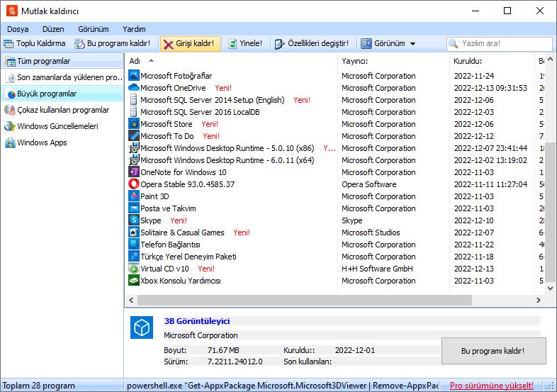
Task: Select the 'Büyük programlar' category
Action: click(62, 94)
